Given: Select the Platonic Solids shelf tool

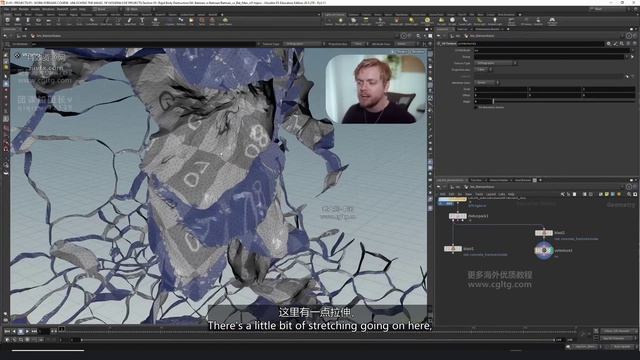Looking at the screenshot, I should coord(156,20).
